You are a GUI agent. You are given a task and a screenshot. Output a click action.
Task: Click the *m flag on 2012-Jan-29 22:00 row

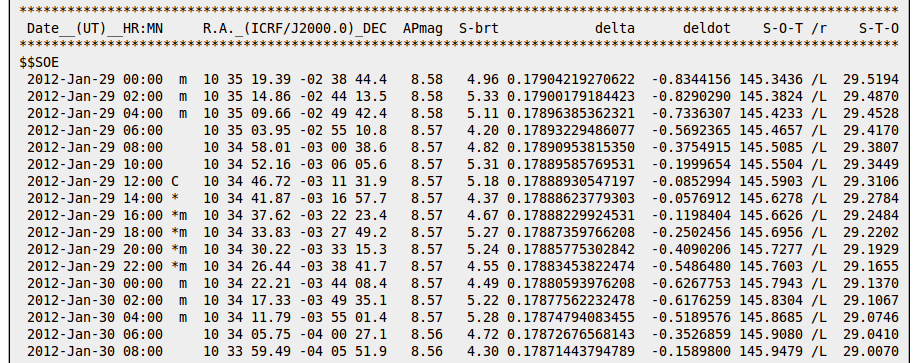click(x=179, y=266)
